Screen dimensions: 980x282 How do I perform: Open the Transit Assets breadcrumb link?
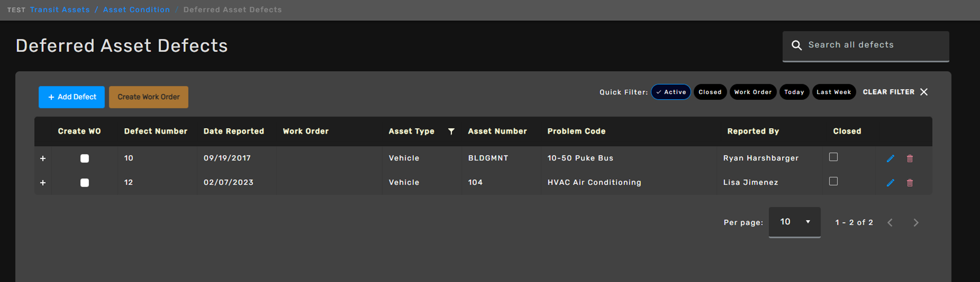(x=60, y=9)
